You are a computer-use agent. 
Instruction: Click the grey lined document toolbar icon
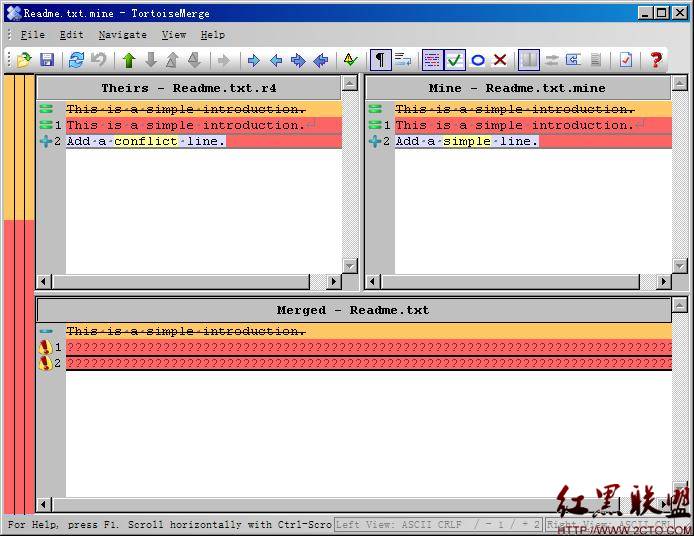point(596,60)
